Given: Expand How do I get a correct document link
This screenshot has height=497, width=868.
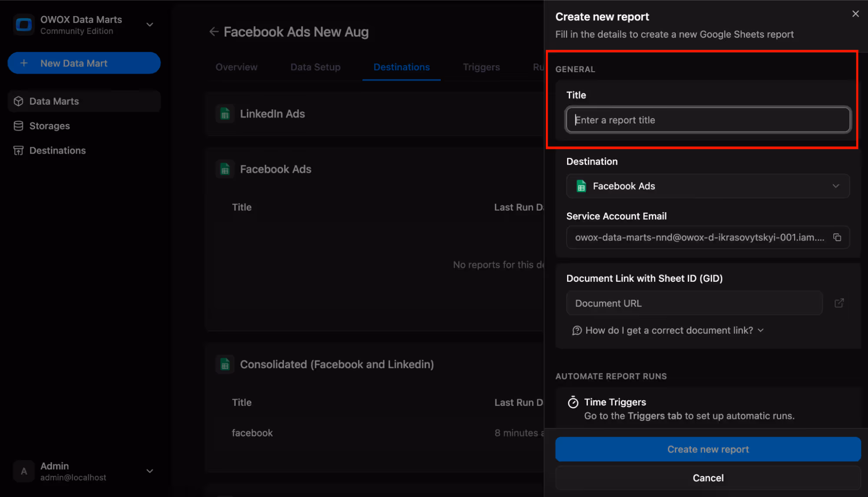Looking at the screenshot, I should click(668, 330).
